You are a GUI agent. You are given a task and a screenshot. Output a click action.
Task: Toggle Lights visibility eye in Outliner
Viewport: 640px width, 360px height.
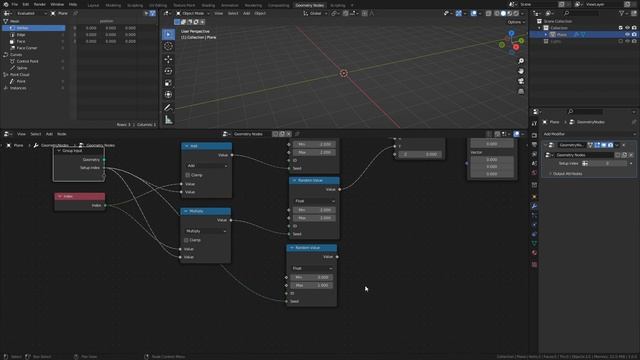(x=627, y=41)
